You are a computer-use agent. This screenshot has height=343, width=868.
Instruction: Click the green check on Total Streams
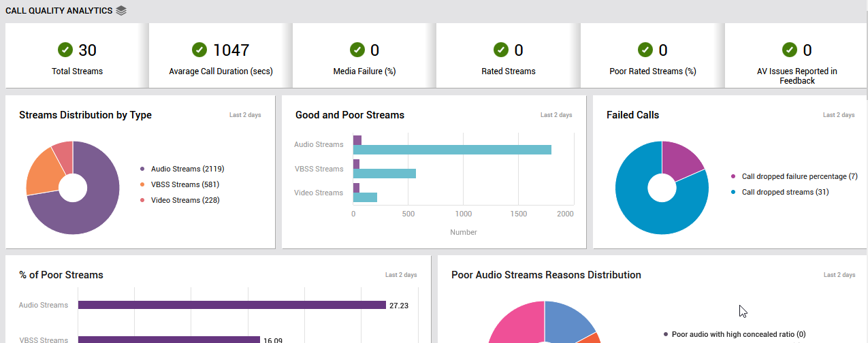pyautogui.click(x=65, y=50)
